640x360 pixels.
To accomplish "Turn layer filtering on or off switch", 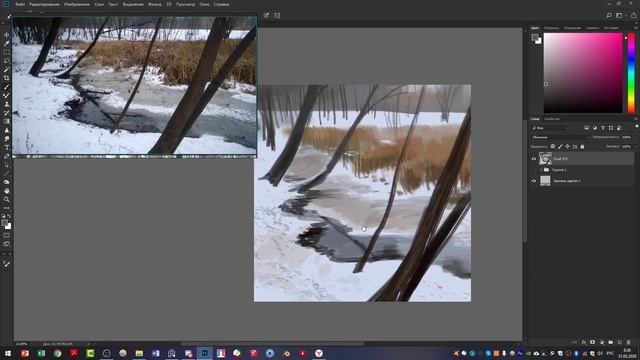I will point(636,127).
